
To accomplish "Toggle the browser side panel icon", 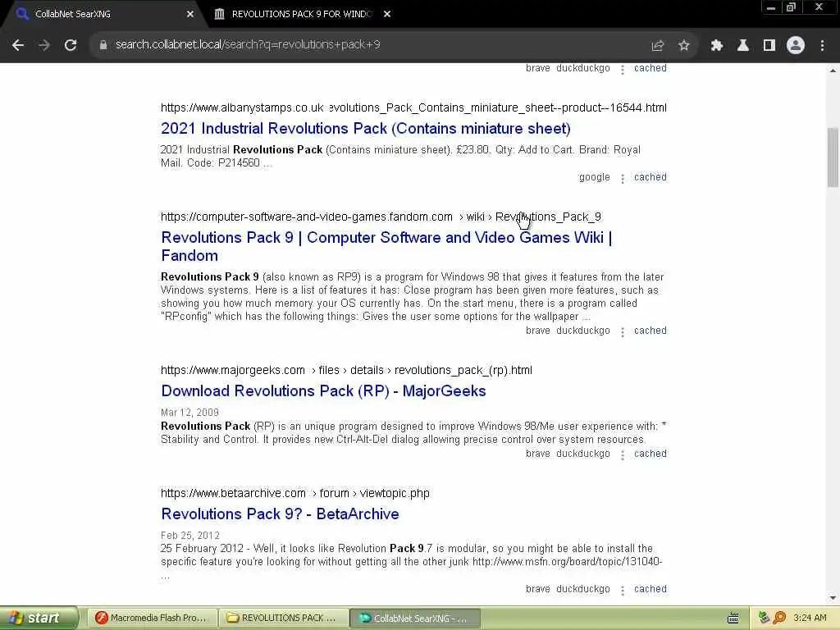I will 769,46.
